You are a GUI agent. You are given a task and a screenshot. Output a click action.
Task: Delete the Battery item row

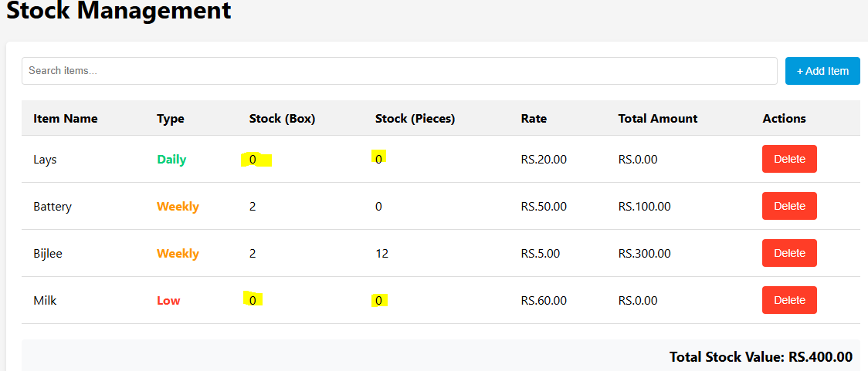tap(788, 206)
